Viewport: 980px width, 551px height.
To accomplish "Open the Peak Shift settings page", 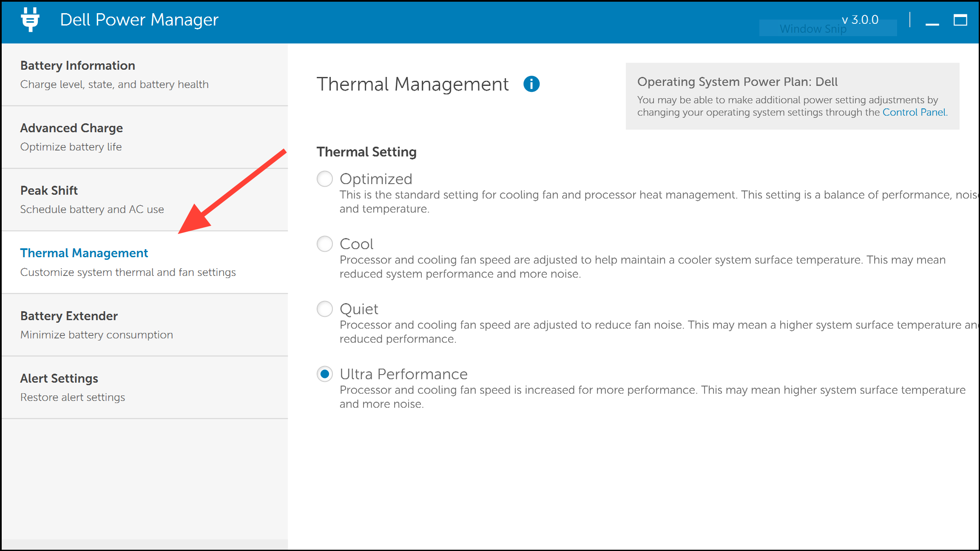I will click(49, 190).
